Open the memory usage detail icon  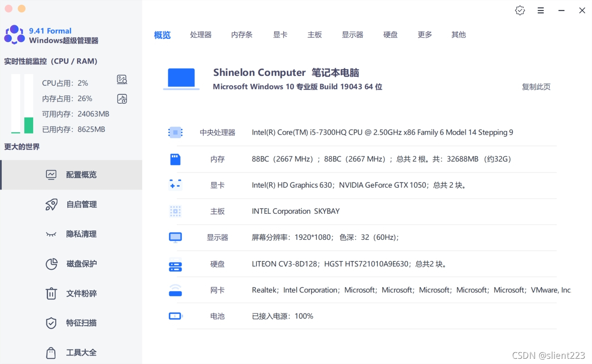click(x=122, y=99)
